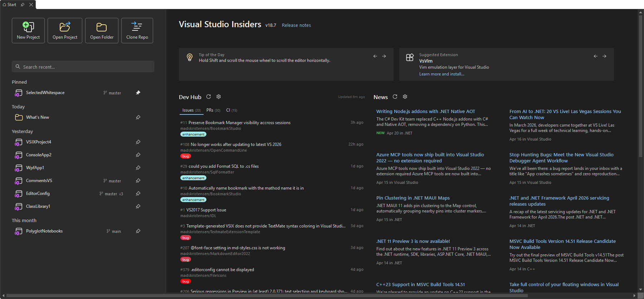The height and width of the screenshot is (299, 644).
Task: Pin the ClassLibrary1 project
Action: [x=138, y=206]
